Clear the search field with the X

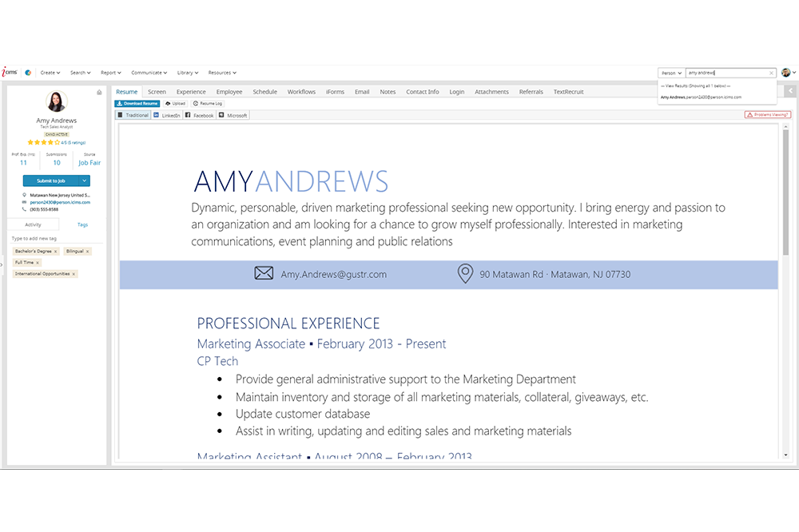pos(771,73)
